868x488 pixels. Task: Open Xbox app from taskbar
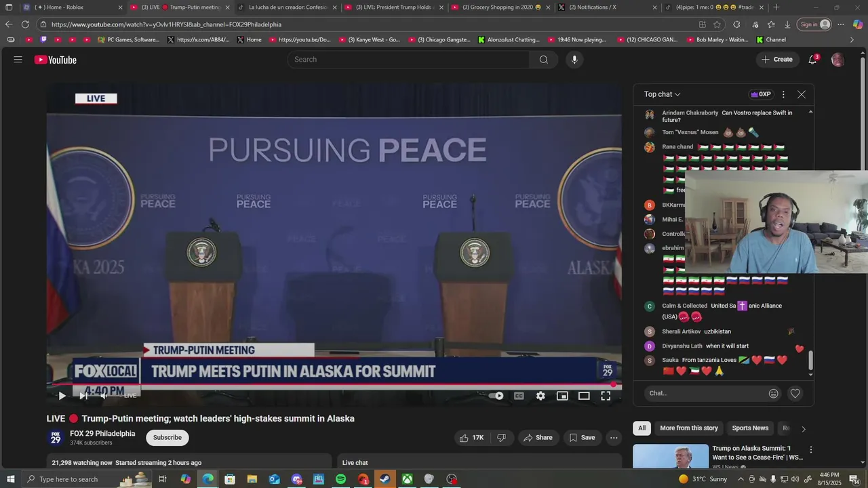[x=407, y=479]
